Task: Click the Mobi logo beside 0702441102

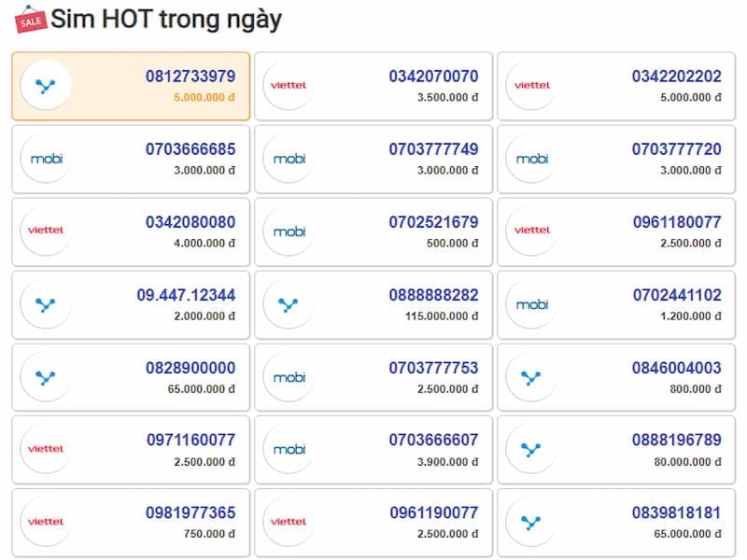Action: coord(531,304)
